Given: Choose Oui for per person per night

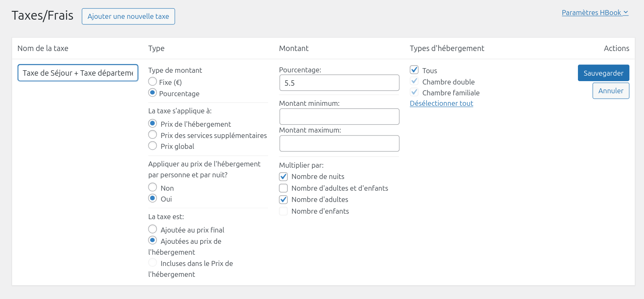Looking at the screenshot, I should point(153,199).
